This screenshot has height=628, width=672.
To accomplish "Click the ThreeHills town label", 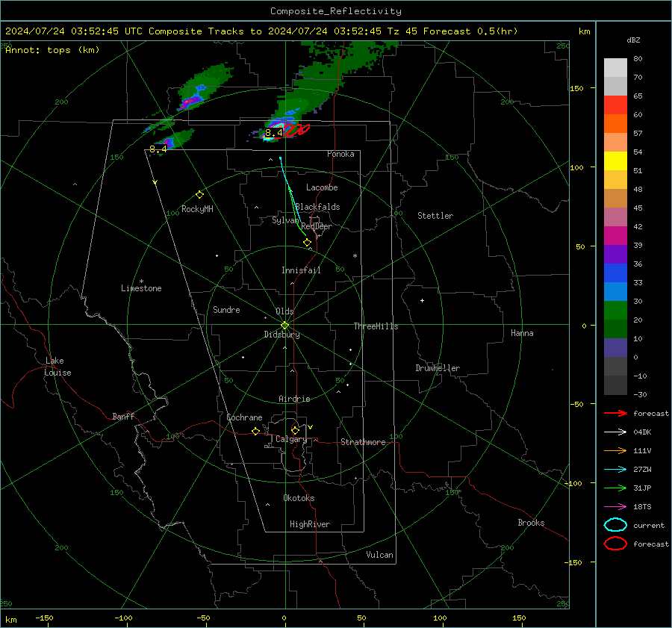I will pyautogui.click(x=376, y=326).
